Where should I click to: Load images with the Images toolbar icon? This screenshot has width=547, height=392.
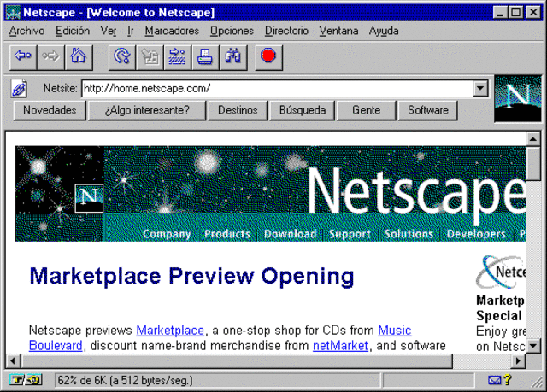tap(150, 57)
